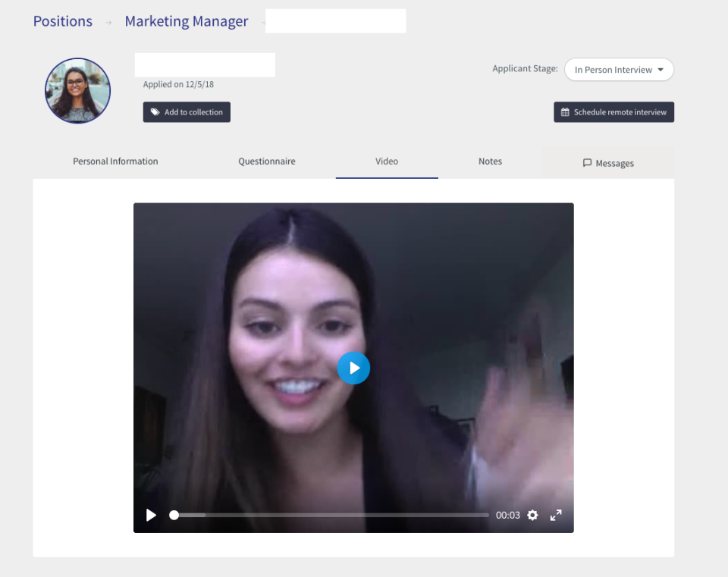This screenshot has width=728, height=577.
Task: Click the video progress slider handle
Action: pos(174,516)
